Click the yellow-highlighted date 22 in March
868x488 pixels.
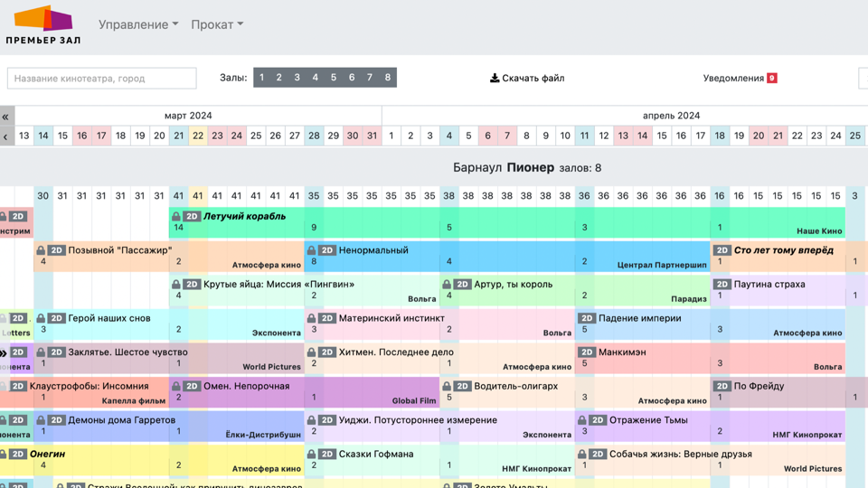coord(198,136)
